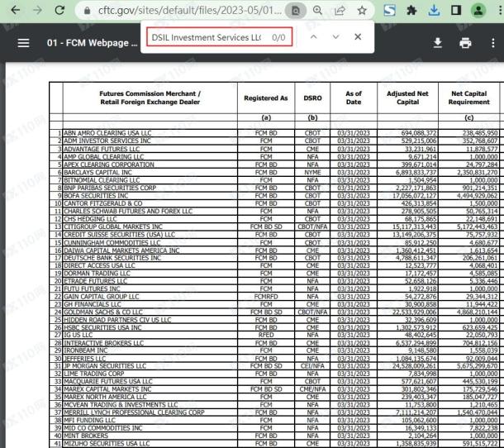Viewport: 504px width, 448px height.
Task: Select the 'Net Capital Requirement' column header
Action: click(x=469, y=98)
